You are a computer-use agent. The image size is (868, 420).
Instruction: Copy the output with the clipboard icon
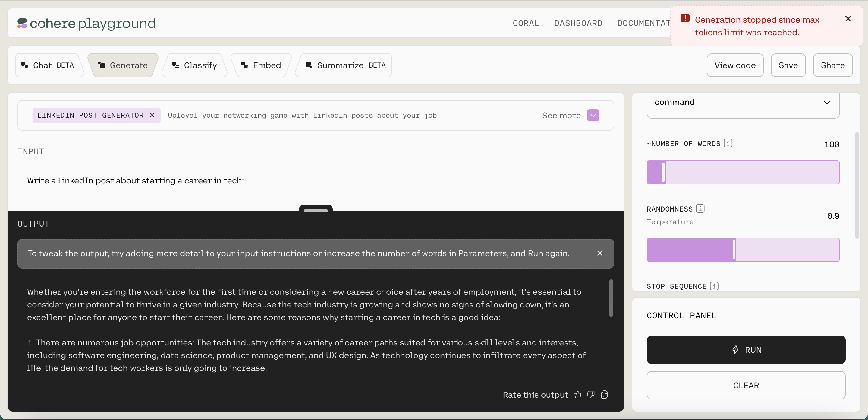click(605, 395)
